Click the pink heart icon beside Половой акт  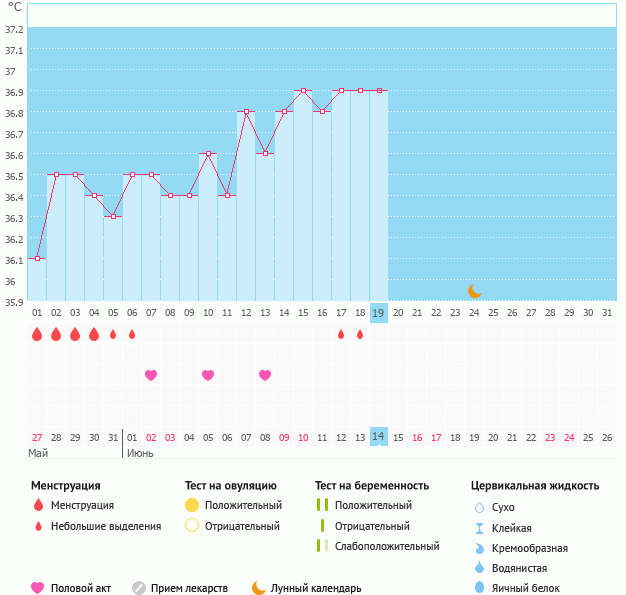tap(38, 588)
